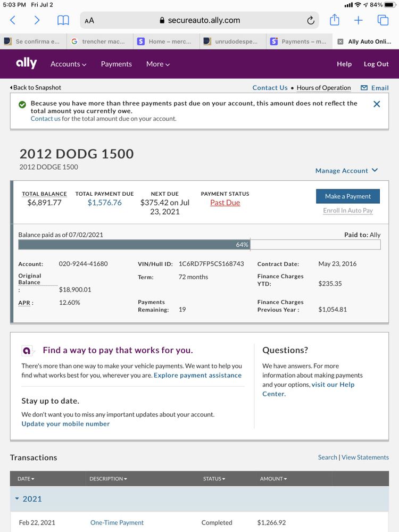The width and height of the screenshot is (399, 532).
Task: Click Log Out in navigation bar
Action: click(376, 64)
